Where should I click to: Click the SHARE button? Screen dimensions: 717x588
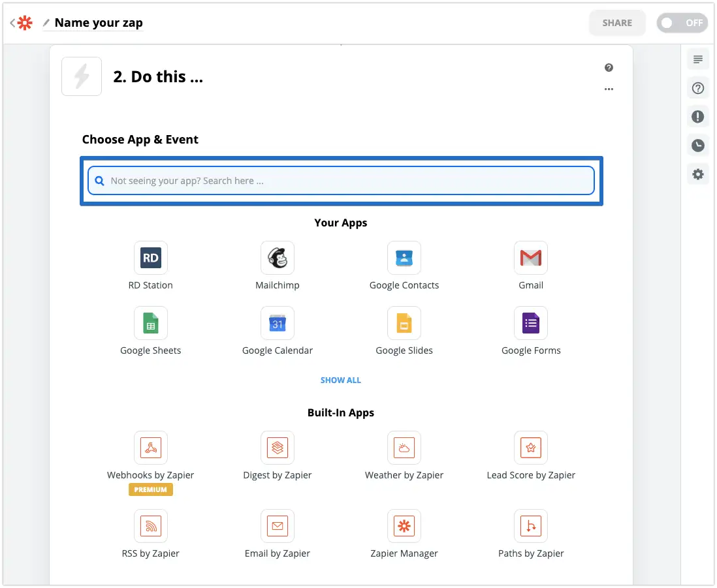pyautogui.click(x=617, y=23)
